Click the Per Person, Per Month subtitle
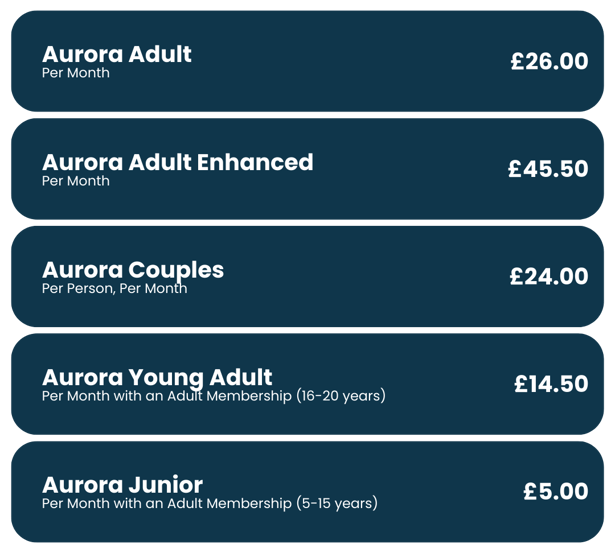This screenshot has height=553, width=615. click(x=114, y=289)
